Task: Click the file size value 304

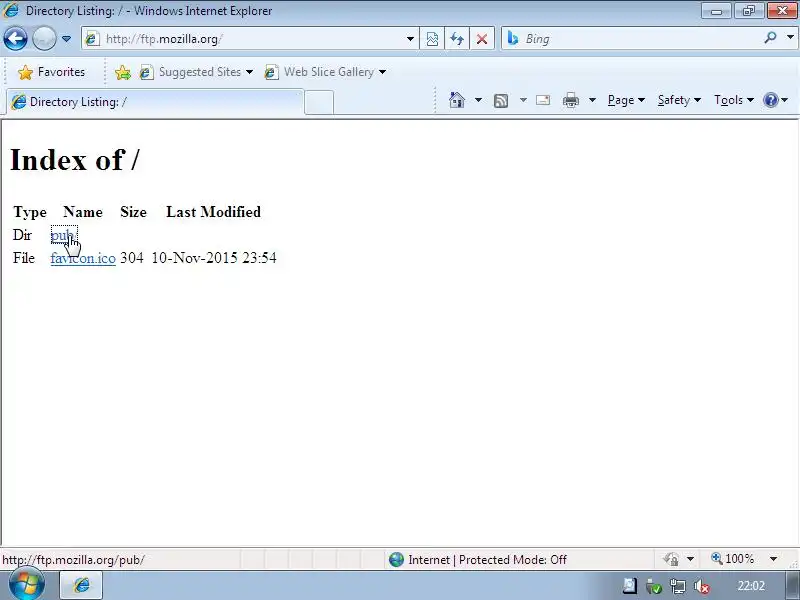Action: click(x=132, y=258)
